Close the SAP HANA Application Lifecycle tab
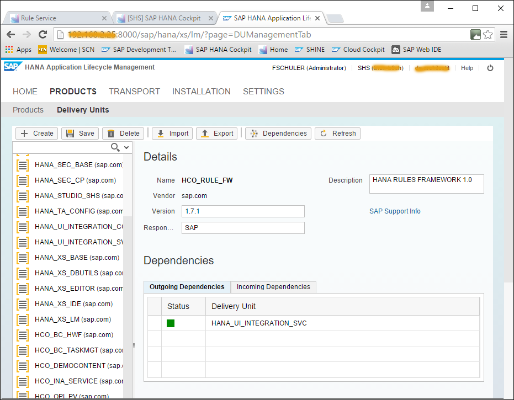Viewport: 514px width, 400px height. click(318, 18)
